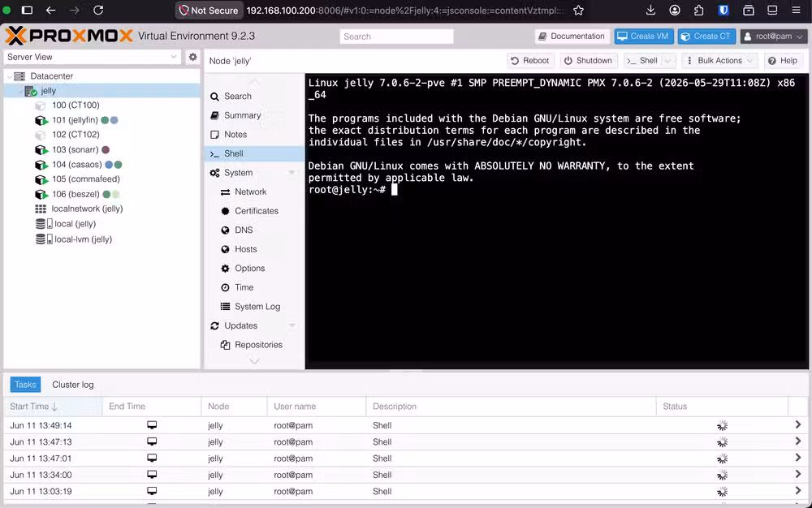Click the shell terminal area

tap(557, 222)
